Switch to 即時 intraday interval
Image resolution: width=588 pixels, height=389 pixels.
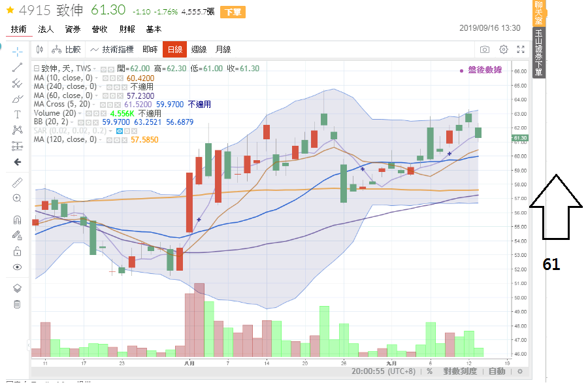pyautogui.click(x=150, y=50)
